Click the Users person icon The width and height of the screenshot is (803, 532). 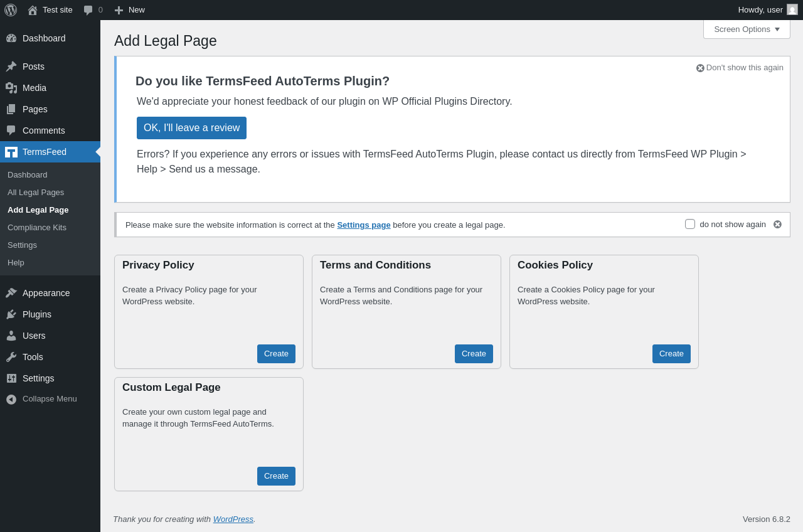pos(11,336)
